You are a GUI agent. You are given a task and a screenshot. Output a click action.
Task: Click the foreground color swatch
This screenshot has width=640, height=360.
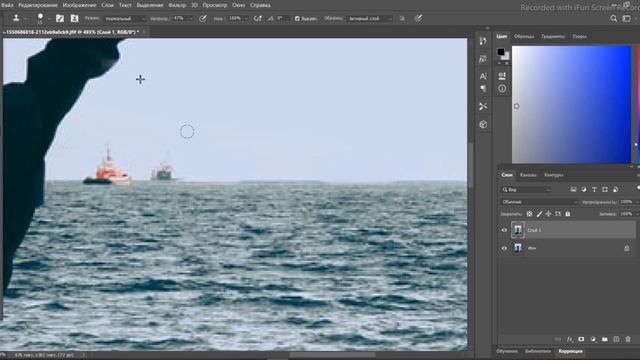[501, 52]
